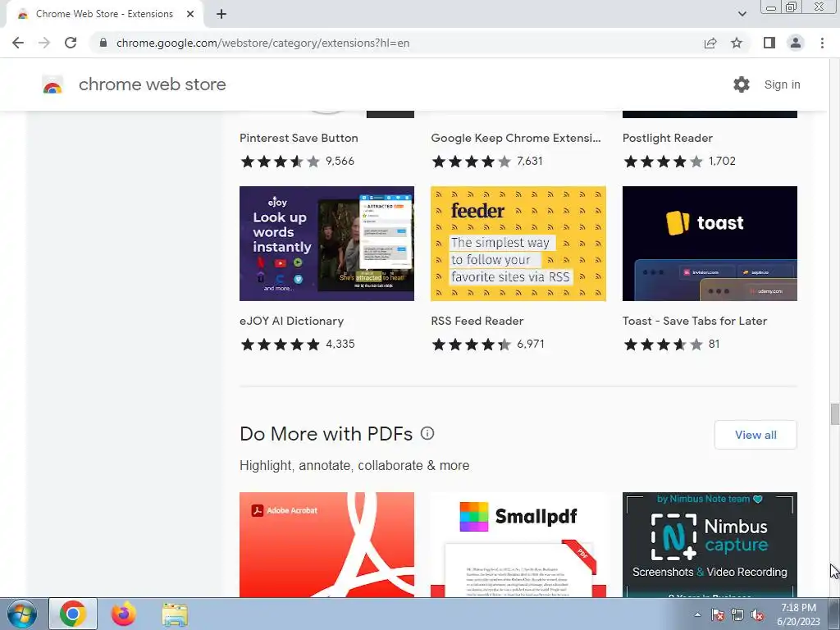Click Sign in link
Image resolution: width=840 pixels, height=630 pixels.
[x=782, y=84]
